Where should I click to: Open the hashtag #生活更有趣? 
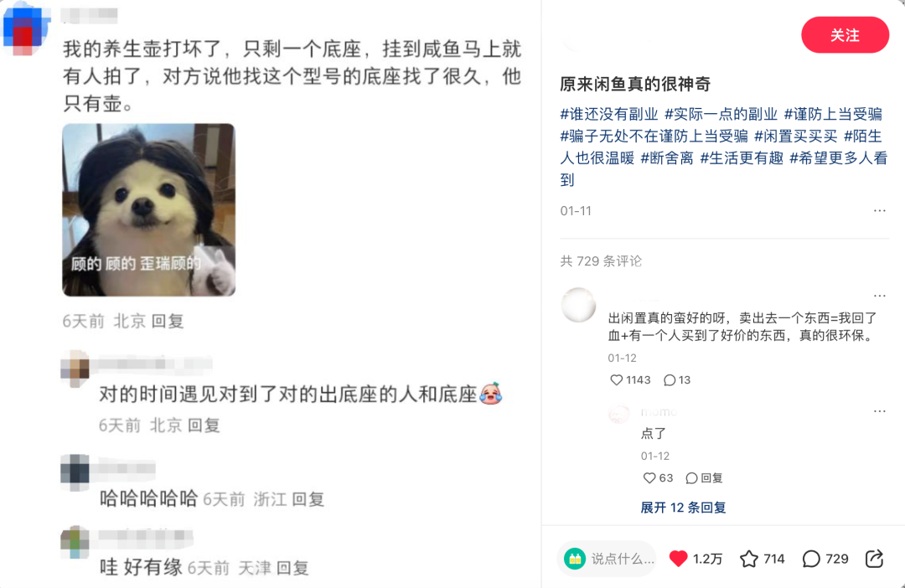[x=742, y=158]
